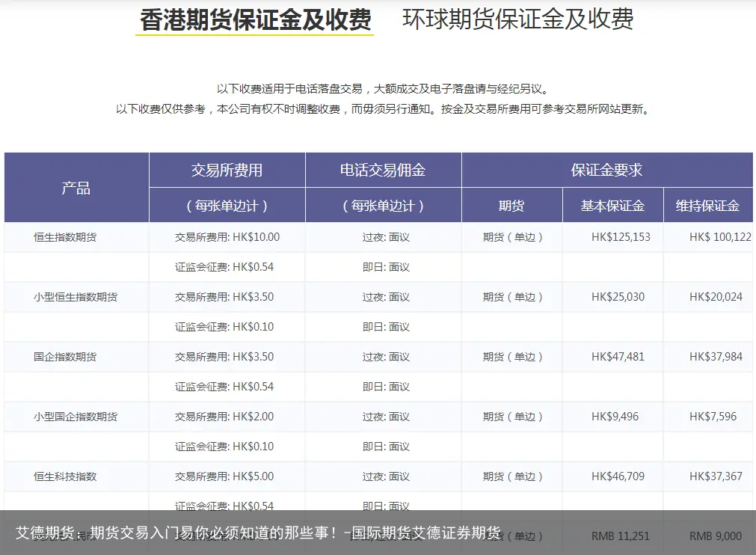Switch to the 环球期货保证金及收费 tab
The image size is (756, 555).
[x=517, y=21]
